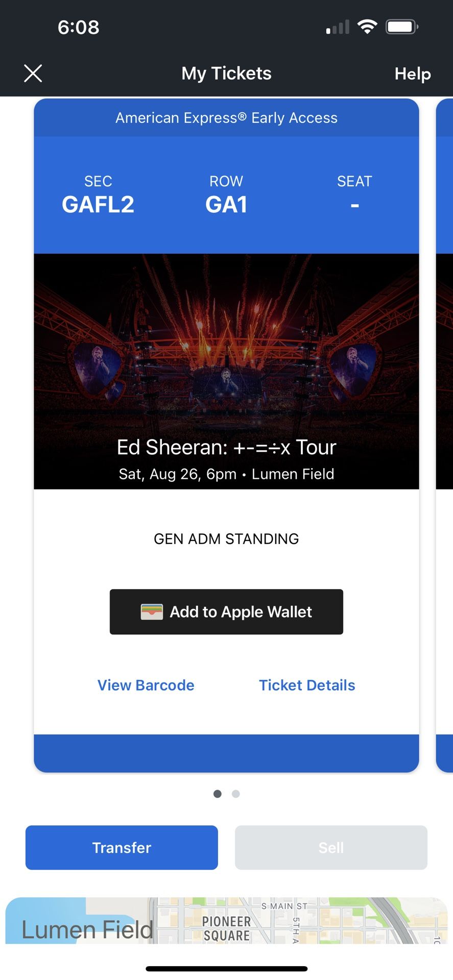The width and height of the screenshot is (453, 980).
Task: Select the second page indicator dot
Action: (235, 794)
